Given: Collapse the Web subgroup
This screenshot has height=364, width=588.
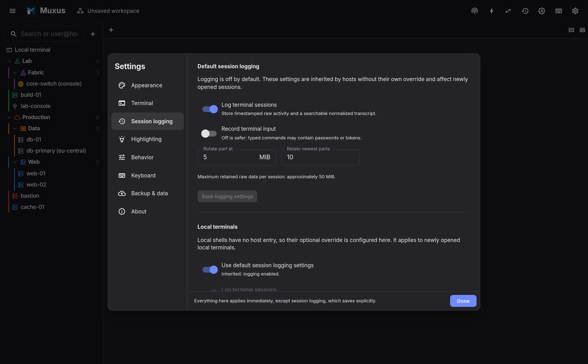Looking at the screenshot, I should (15, 162).
